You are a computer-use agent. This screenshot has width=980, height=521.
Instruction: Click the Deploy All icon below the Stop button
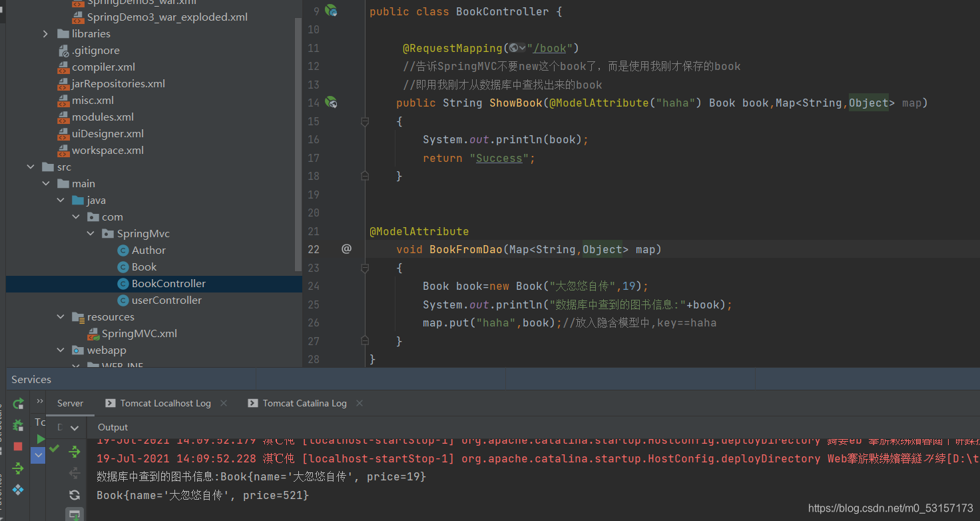(19, 468)
